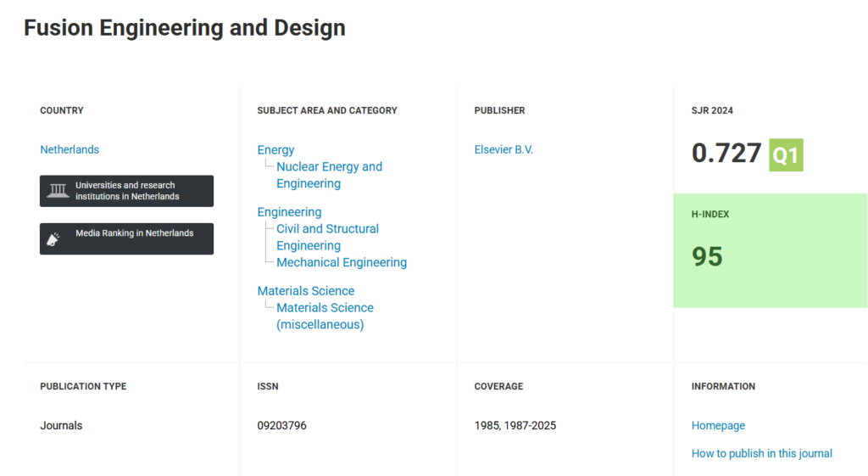868x476 pixels.
Task: Click the megaphone Media Ranking icon
Action: (53, 239)
